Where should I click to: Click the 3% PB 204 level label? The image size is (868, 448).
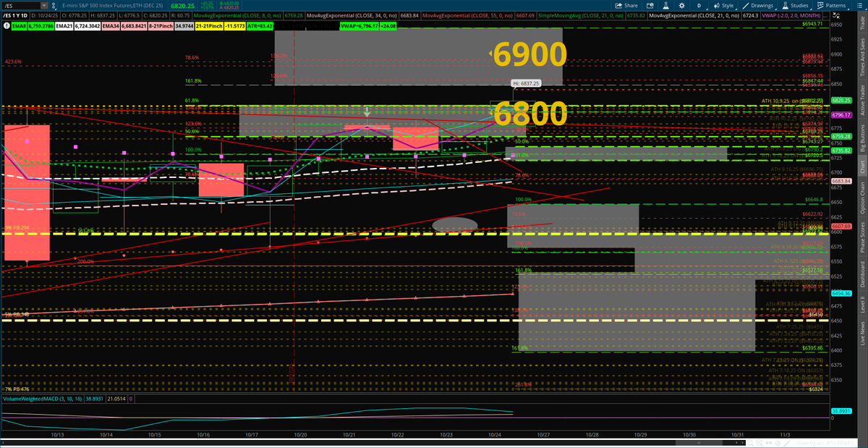pos(16,229)
